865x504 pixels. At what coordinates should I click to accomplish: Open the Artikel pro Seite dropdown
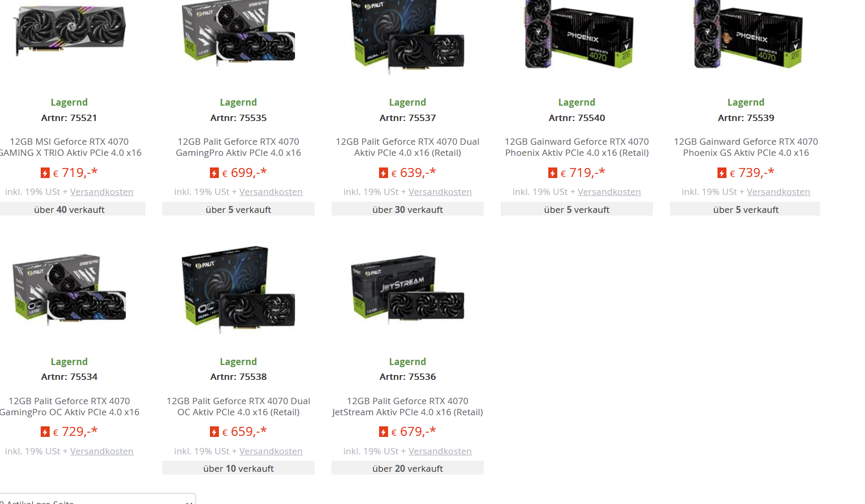coord(97,499)
